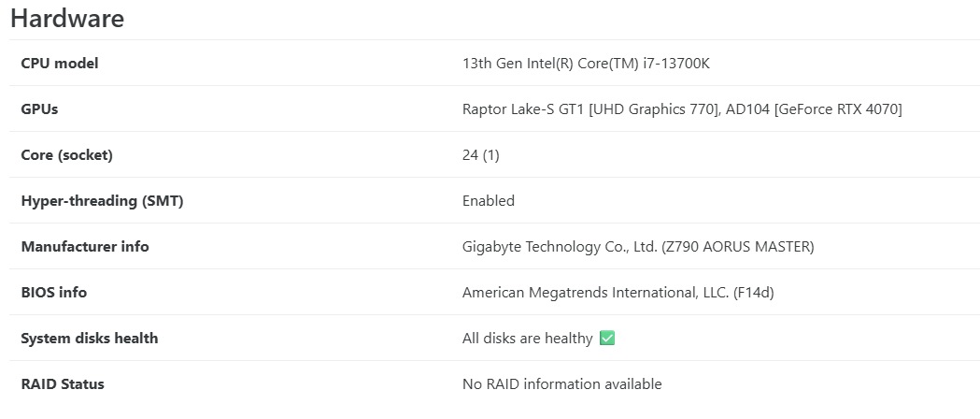Select the Manufacturer info label
The width and height of the screenshot is (980, 419).
coord(85,247)
